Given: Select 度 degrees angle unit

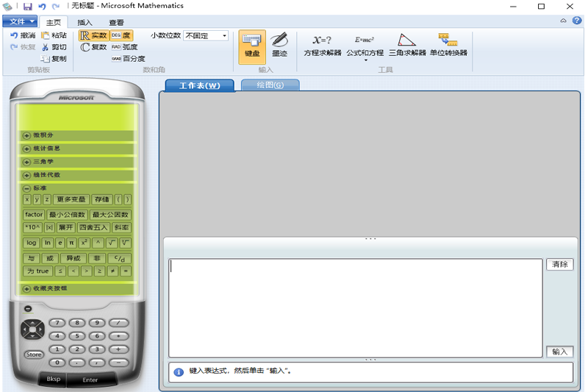Looking at the screenshot, I should point(121,35).
